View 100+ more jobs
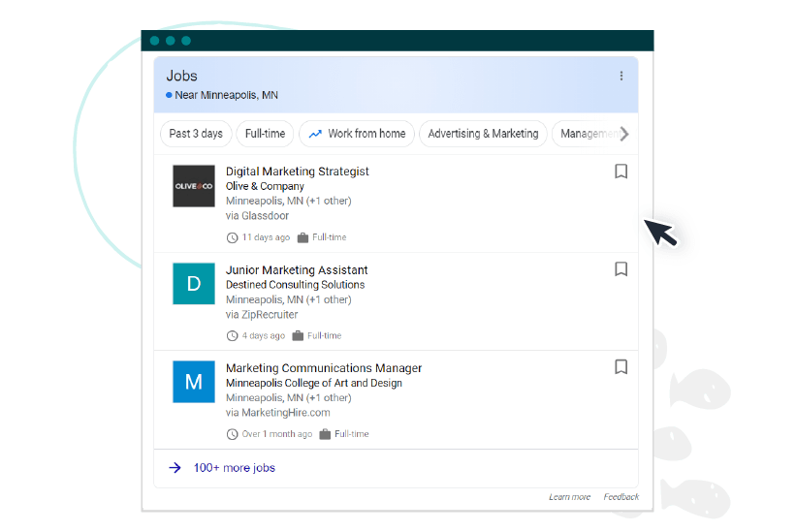Image resolution: width=796 pixels, height=532 pixels. click(234, 468)
